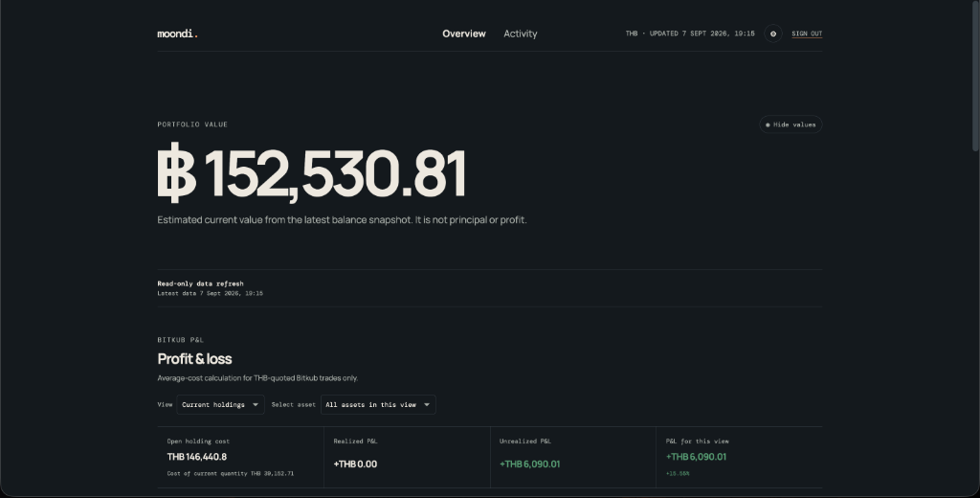Screen dimensions: 980x498
Task: Click Latest data 7 Sept 2026 timestamp
Action: tap(210, 293)
